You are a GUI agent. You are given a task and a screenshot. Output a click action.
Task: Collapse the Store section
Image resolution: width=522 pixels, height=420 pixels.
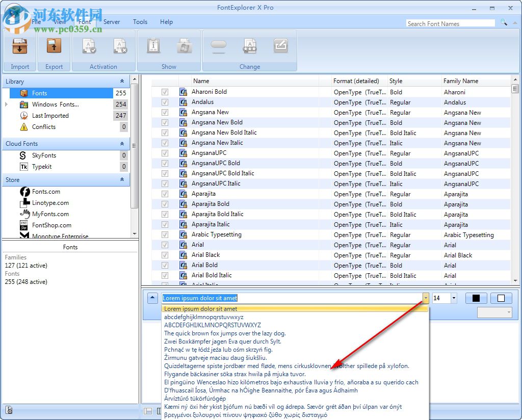click(x=122, y=179)
